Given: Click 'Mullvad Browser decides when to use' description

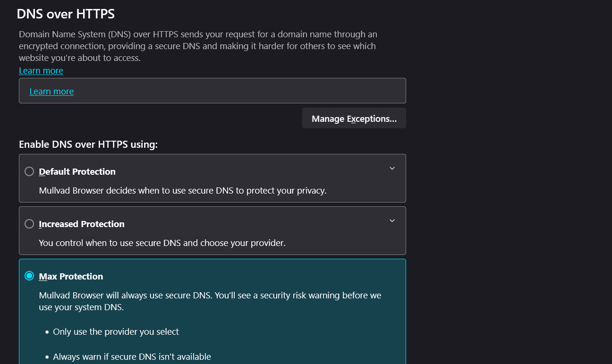Looking at the screenshot, I should pyautogui.click(x=182, y=191).
